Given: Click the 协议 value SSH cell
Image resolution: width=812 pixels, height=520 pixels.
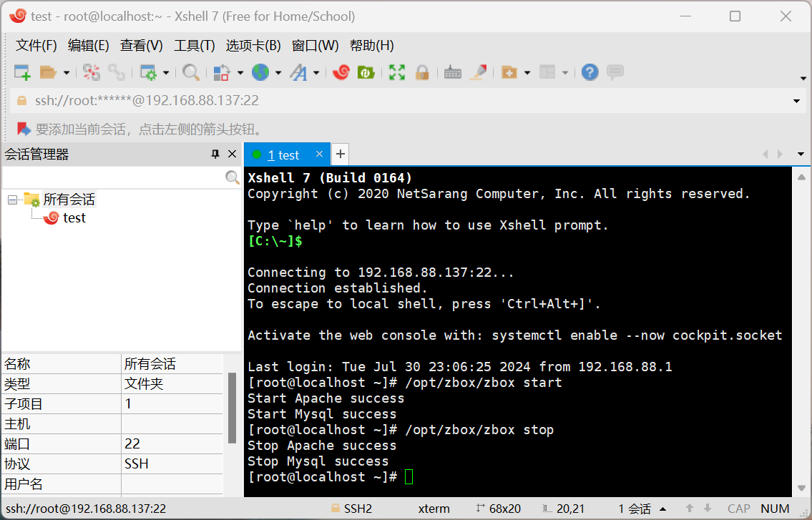Looking at the screenshot, I should coord(172,464).
